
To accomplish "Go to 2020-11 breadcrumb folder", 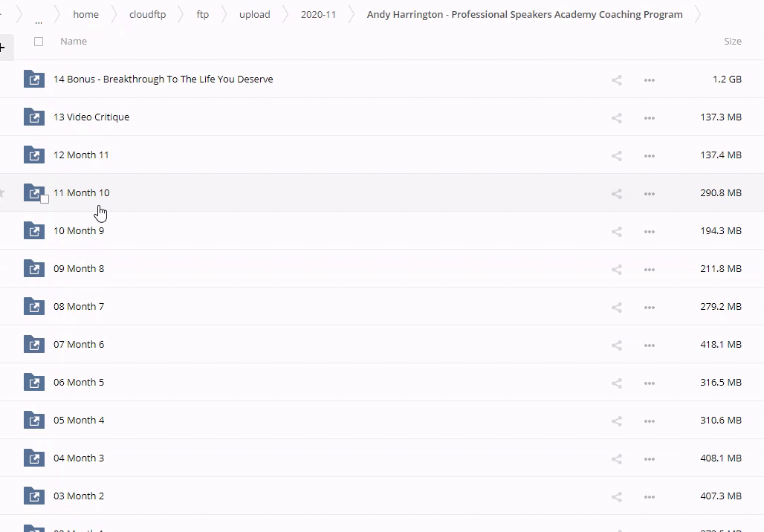I will click(318, 14).
